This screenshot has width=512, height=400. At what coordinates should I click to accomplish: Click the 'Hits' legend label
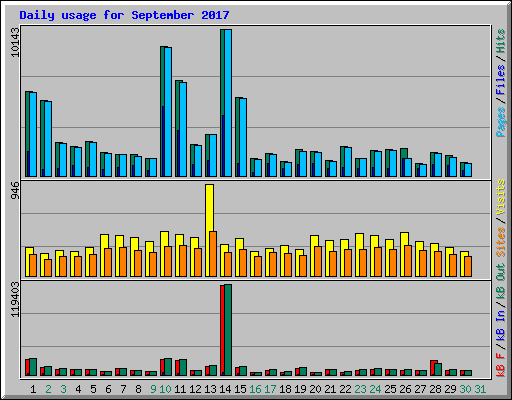pyautogui.click(x=500, y=41)
